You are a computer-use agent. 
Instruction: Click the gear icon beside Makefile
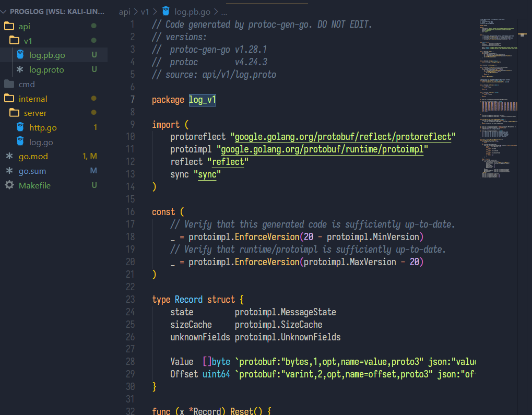[10, 185]
